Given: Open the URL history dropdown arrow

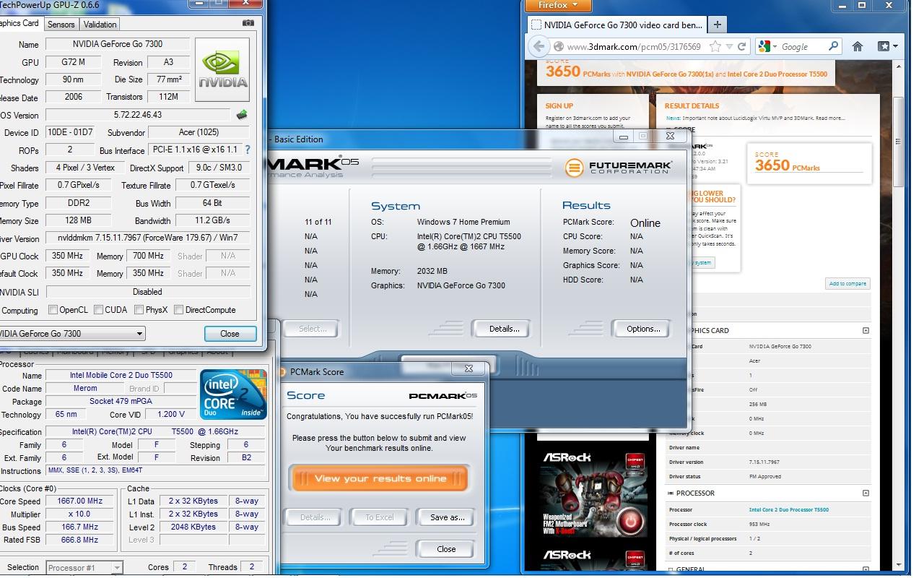Looking at the screenshot, I should click(x=728, y=46).
